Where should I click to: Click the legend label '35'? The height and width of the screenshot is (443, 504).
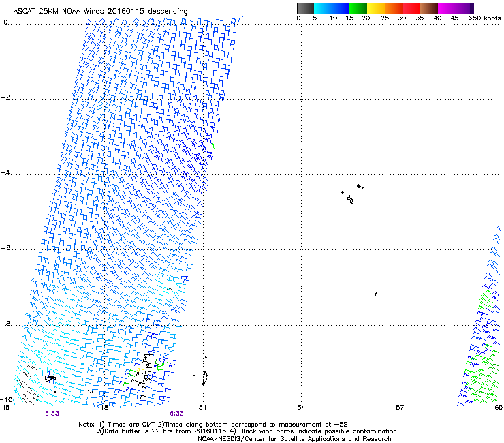[420, 18]
